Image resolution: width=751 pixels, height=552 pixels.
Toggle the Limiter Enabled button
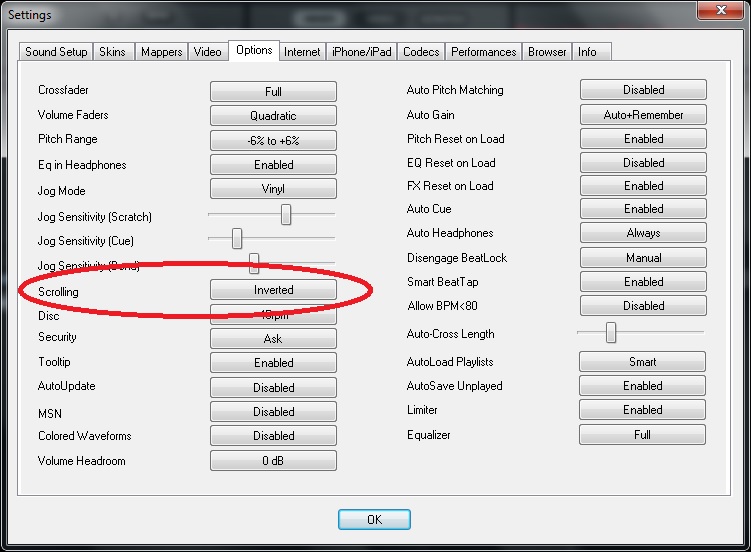pos(643,410)
